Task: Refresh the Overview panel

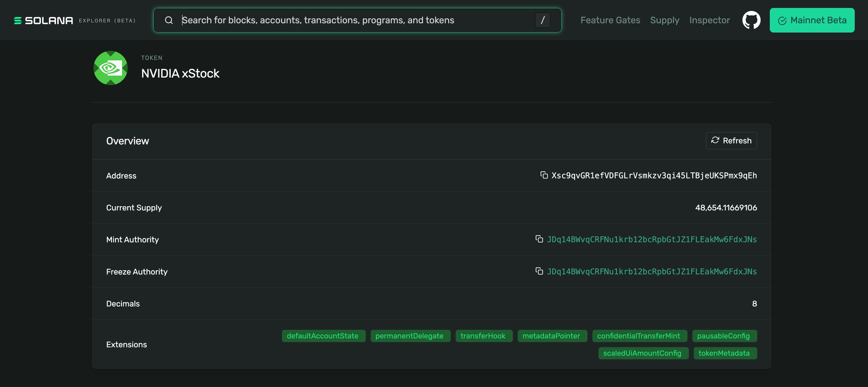Action: pyautogui.click(x=731, y=141)
